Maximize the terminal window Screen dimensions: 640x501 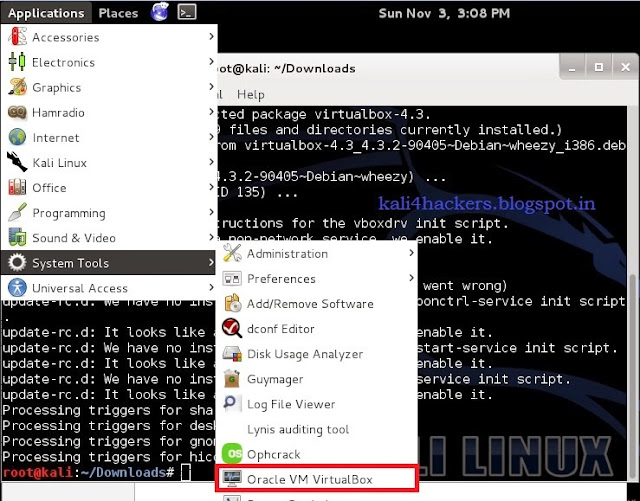(598, 67)
